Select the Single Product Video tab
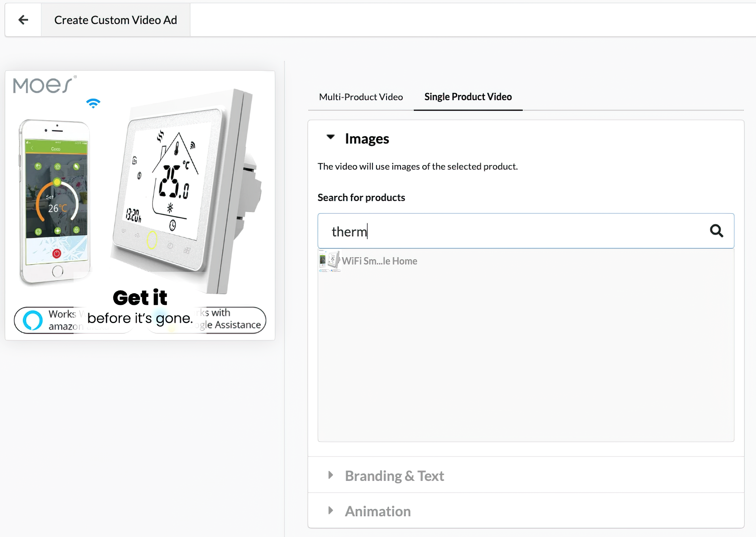 [x=468, y=97]
